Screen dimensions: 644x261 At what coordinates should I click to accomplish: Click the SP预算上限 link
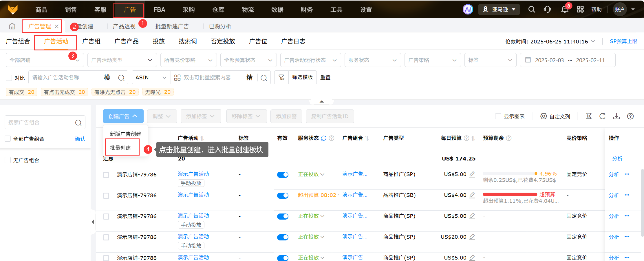[623, 41]
